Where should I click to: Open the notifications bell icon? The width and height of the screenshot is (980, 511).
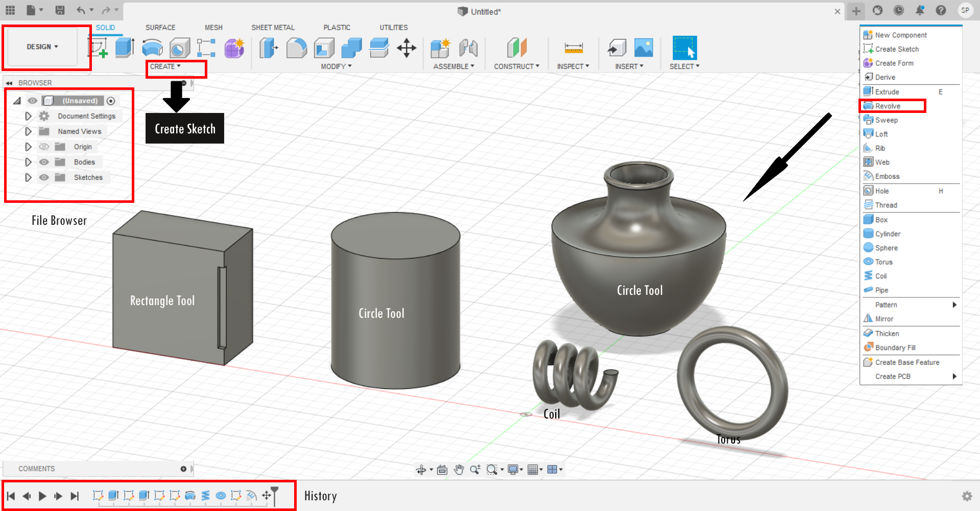click(x=920, y=10)
